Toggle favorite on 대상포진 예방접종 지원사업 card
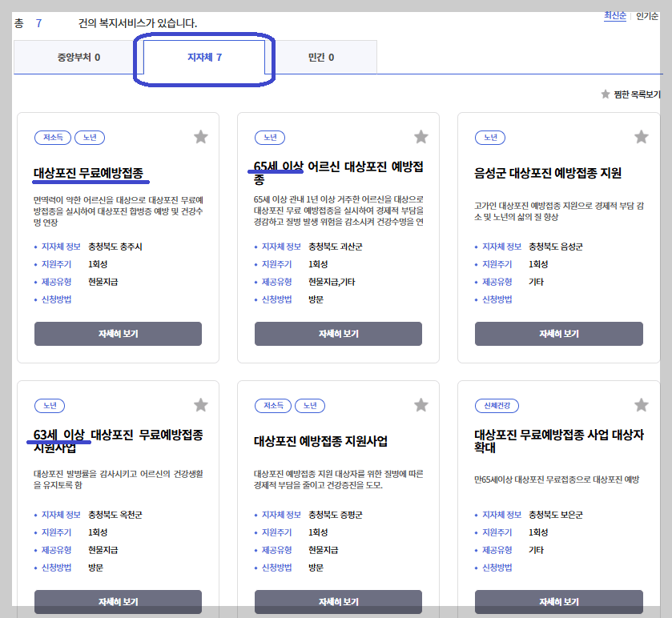Viewport: 672px width, 618px height. (x=421, y=406)
